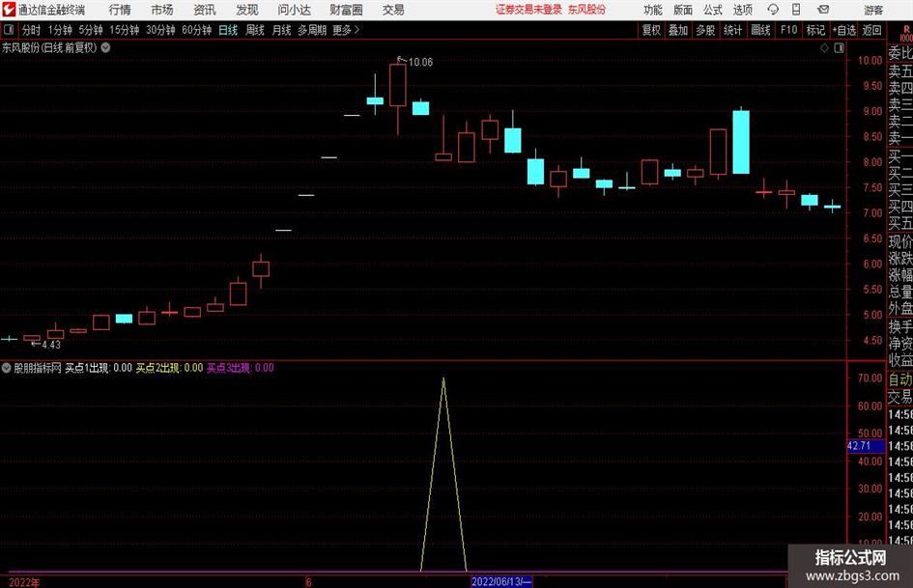Open the 版面 menu
This screenshot has width=913, height=588.
pyautogui.click(x=682, y=10)
